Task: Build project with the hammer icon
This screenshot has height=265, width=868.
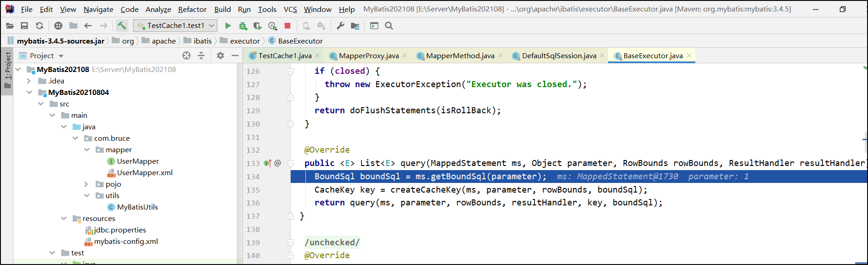Action: [x=122, y=26]
